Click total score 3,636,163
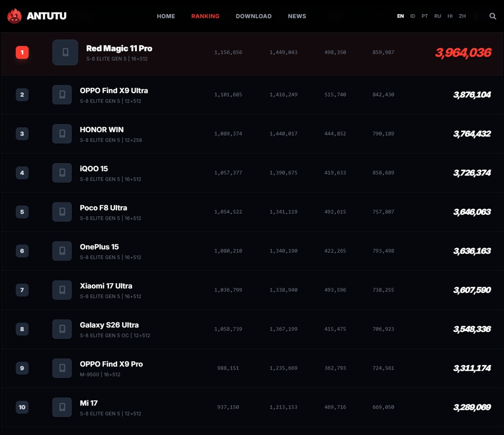The image size is (504, 435). point(472,251)
